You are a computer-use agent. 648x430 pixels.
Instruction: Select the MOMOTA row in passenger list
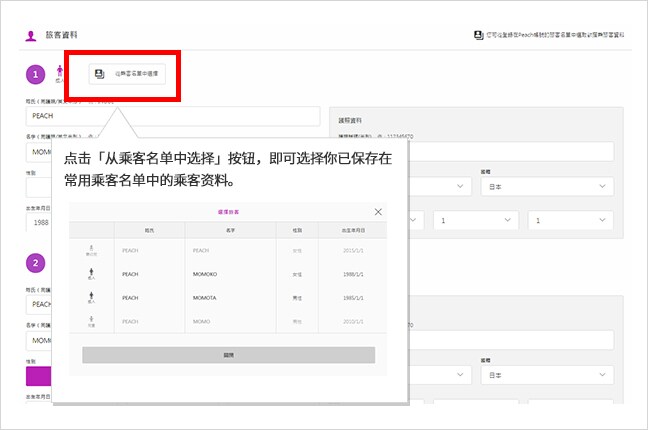[x=228, y=298]
